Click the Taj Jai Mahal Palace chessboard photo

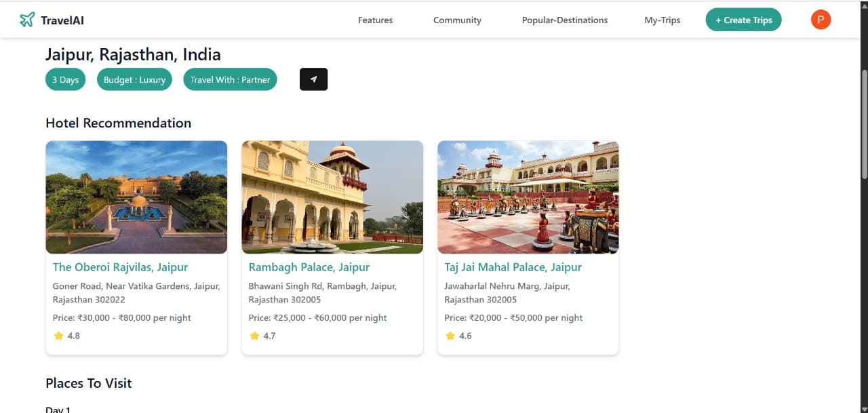point(528,197)
